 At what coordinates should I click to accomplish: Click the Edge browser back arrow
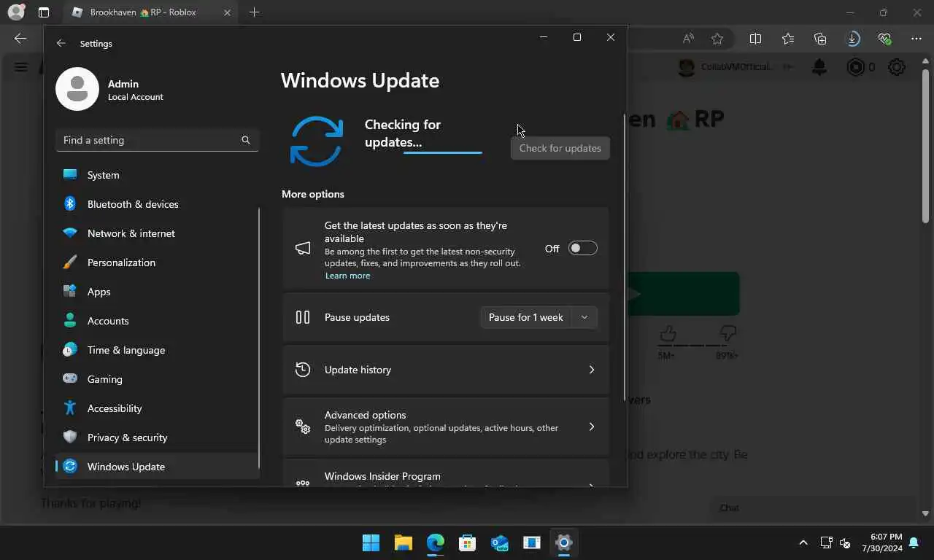point(20,39)
